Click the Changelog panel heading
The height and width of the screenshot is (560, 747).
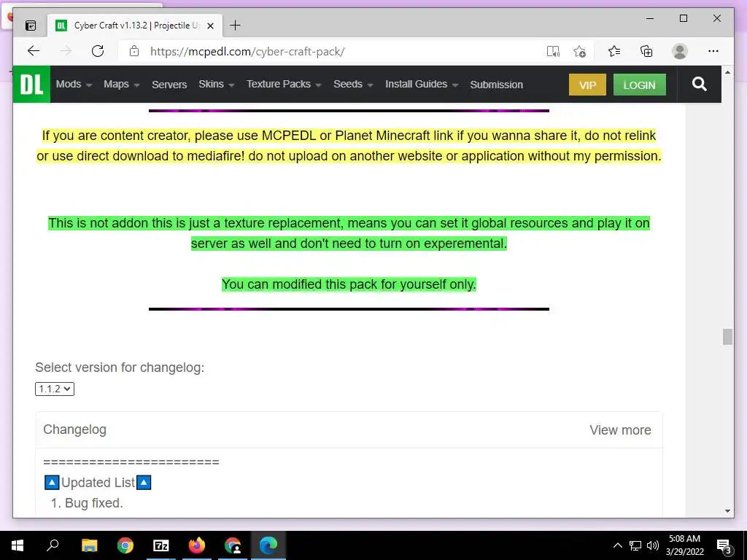(75, 429)
